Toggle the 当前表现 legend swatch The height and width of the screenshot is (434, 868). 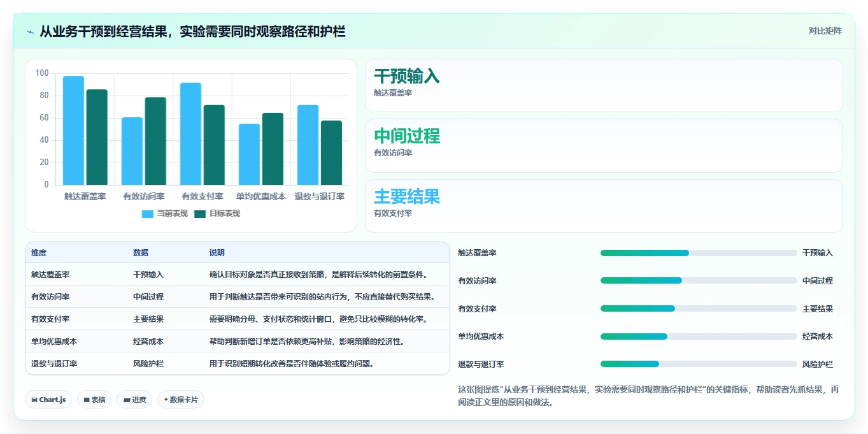(147, 214)
